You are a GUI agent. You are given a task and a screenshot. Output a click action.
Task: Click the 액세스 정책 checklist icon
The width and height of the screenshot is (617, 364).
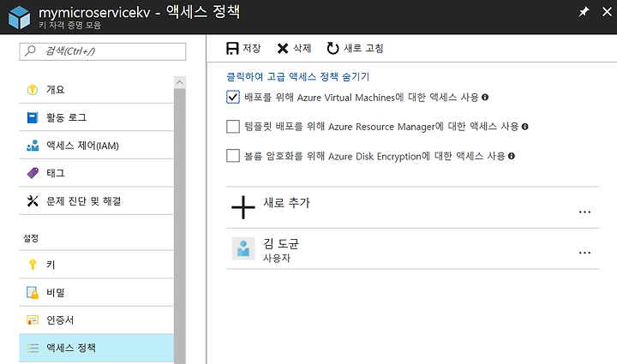[x=33, y=348]
